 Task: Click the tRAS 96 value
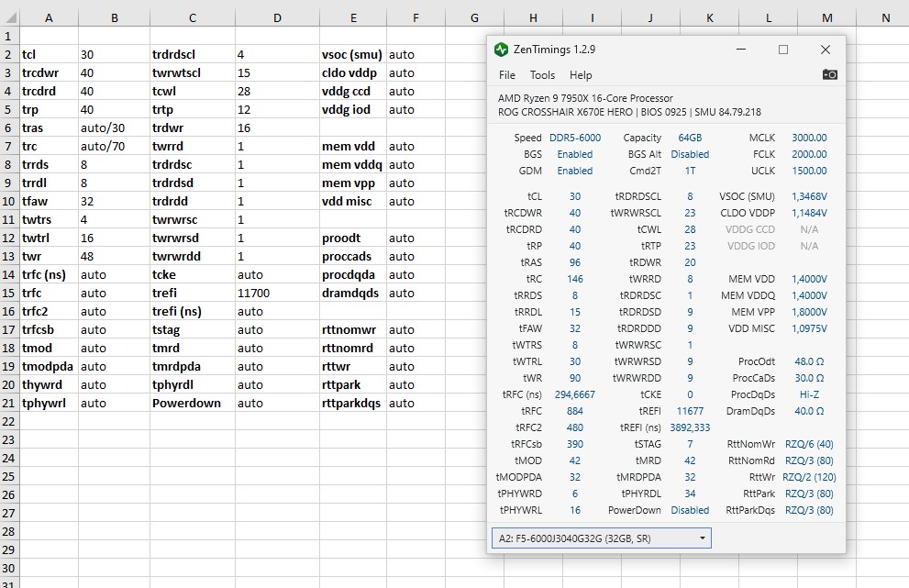[575, 262]
